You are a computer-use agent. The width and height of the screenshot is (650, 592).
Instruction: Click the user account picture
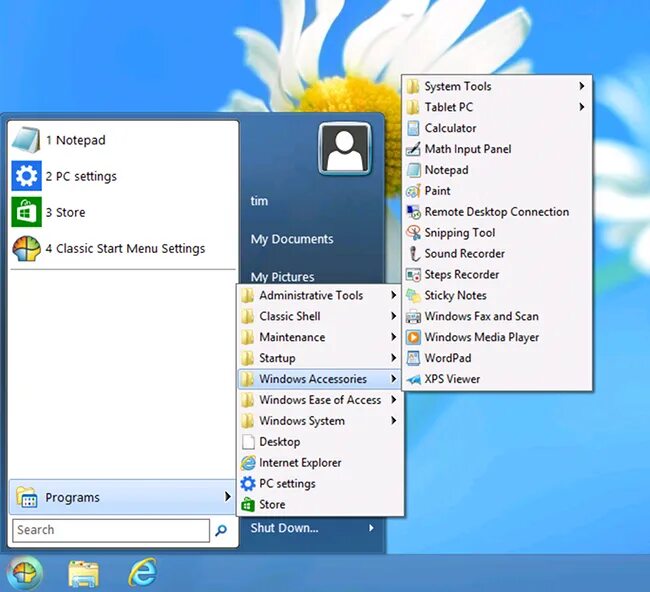pyautogui.click(x=344, y=149)
